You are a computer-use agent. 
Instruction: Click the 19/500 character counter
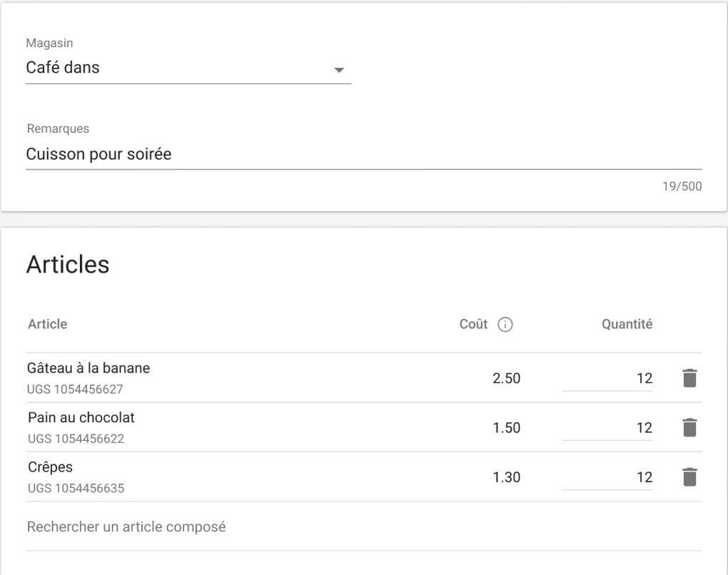pyautogui.click(x=682, y=187)
